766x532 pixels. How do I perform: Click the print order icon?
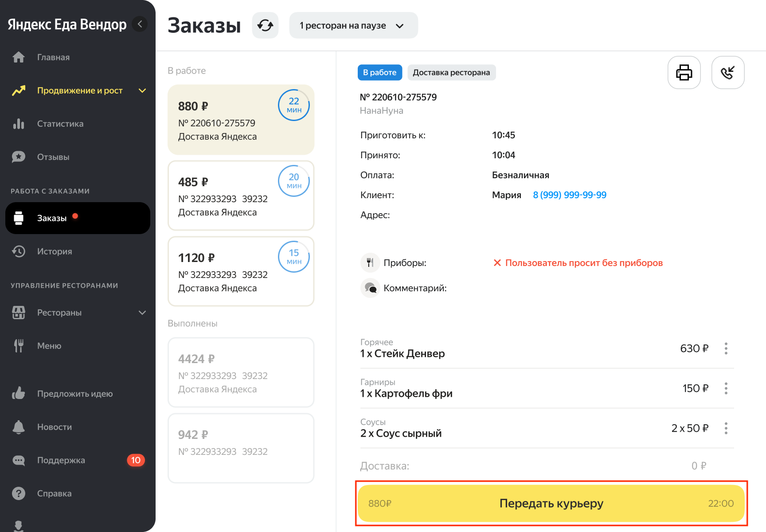pyautogui.click(x=684, y=72)
